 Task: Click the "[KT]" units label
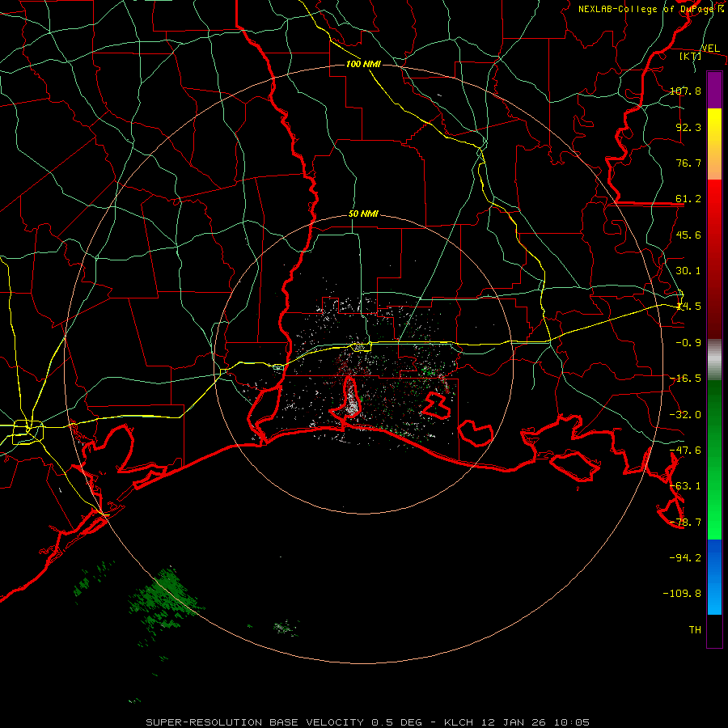[x=690, y=56]
